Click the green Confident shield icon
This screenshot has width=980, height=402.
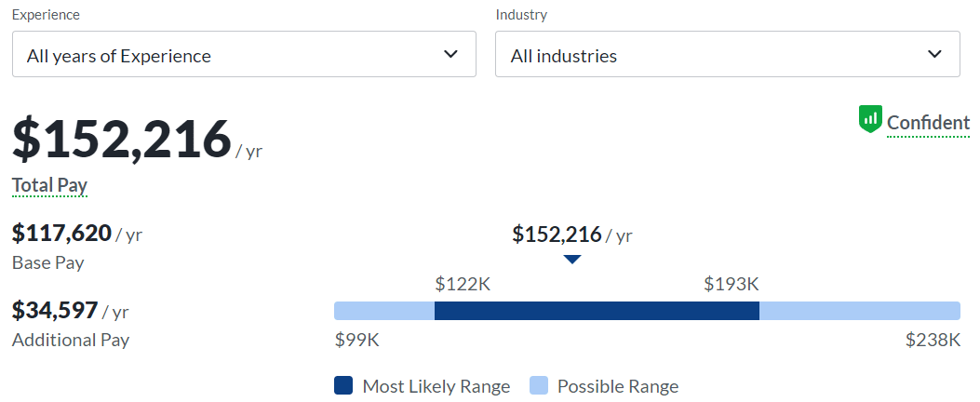pyautogui.click(x=869, y=119)
